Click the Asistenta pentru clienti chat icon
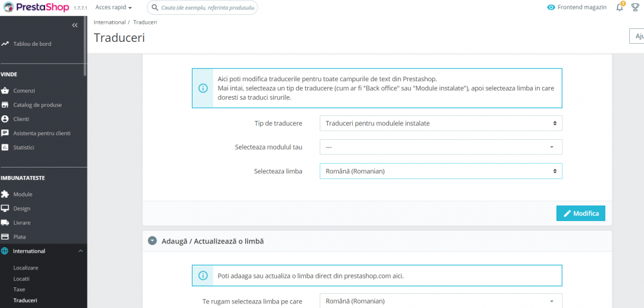The width and height of the screenshot is (644, 308). point(5,133)
